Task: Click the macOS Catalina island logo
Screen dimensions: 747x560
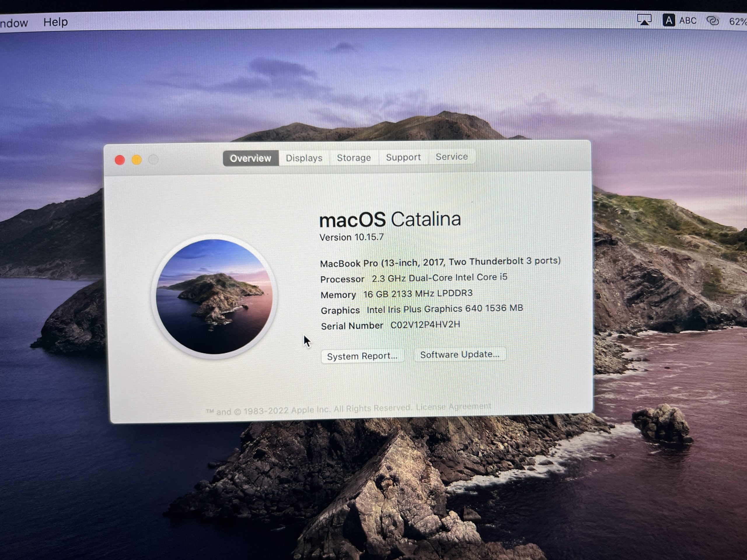Action: pyautogui.click(x=214, y=297)
